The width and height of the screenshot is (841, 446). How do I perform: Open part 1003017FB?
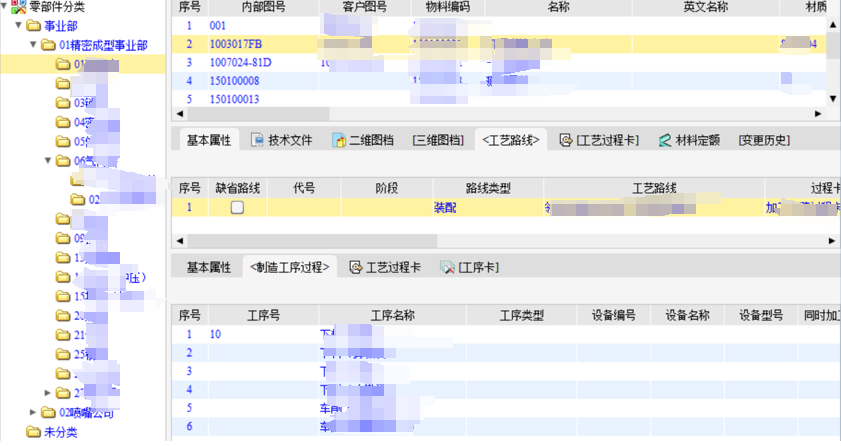pos(235,44)
